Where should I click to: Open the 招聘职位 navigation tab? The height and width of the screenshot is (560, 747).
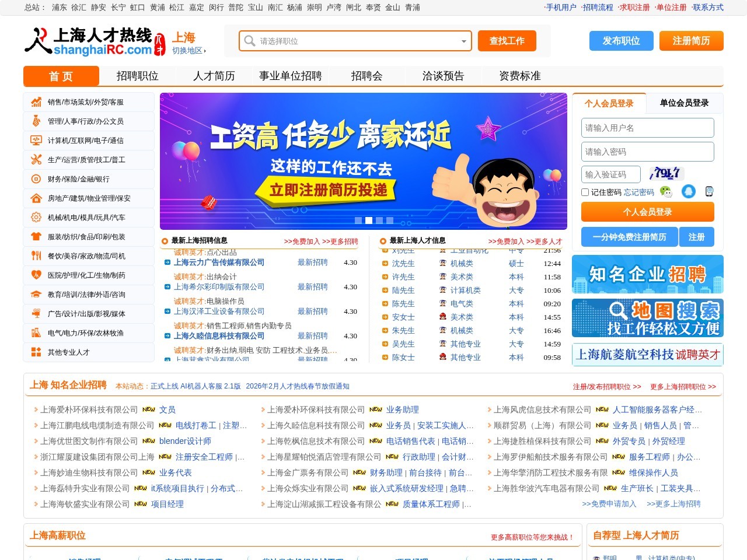tap(138, 76)
